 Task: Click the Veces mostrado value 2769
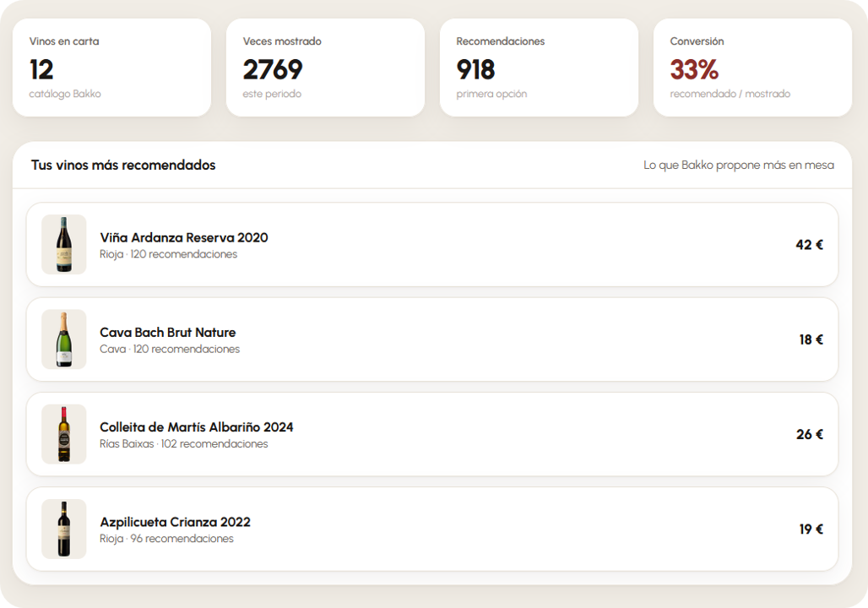(x=273, y=70)
